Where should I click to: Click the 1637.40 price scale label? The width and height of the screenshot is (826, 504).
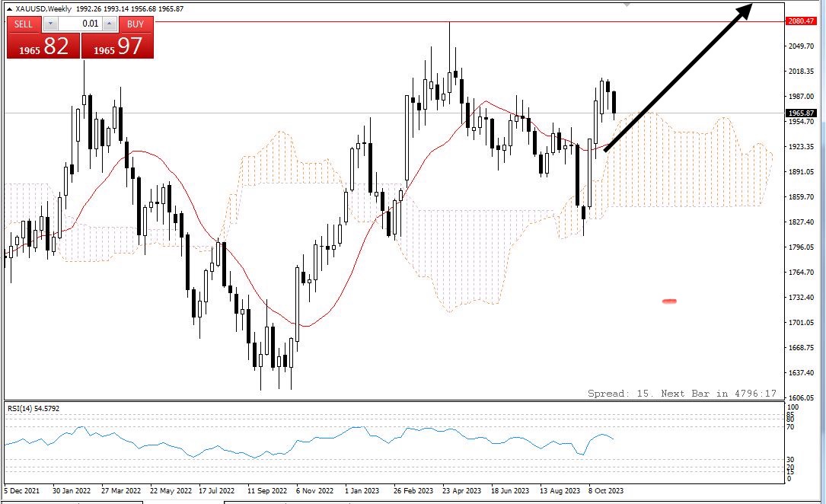[801, 373]
